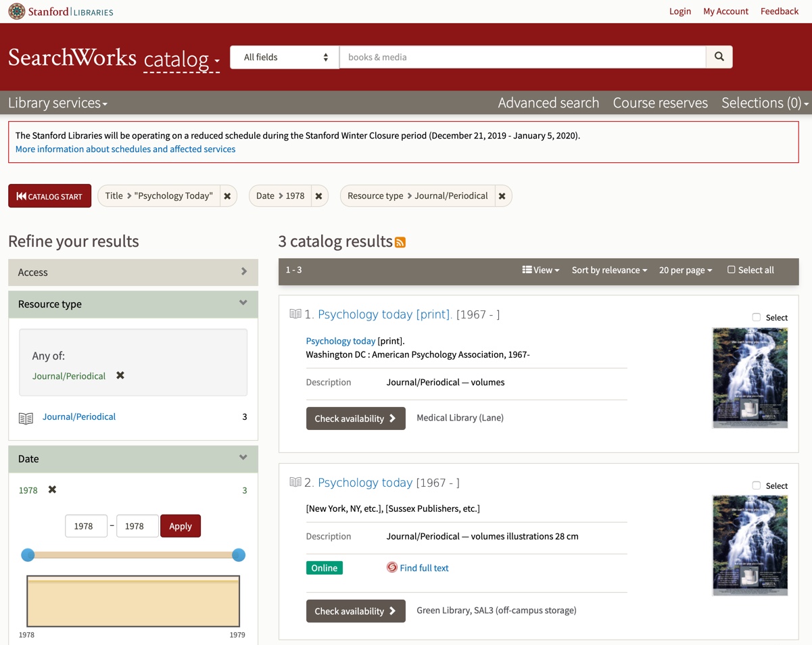
Task: Check Select for Psychology today [print]
Action: coord(756,317)
